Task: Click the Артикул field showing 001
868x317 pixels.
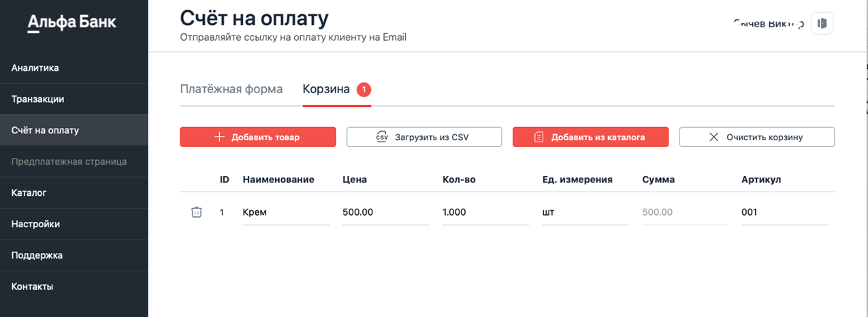Action: 784,212
